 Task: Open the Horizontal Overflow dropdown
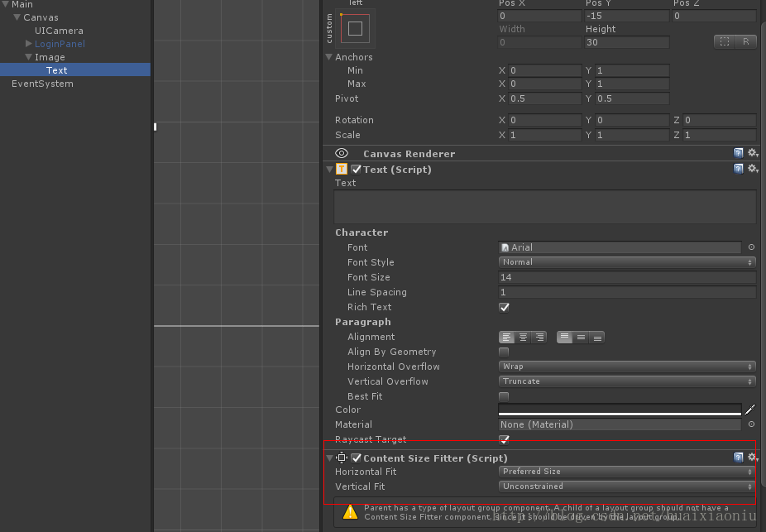(627, 367)
